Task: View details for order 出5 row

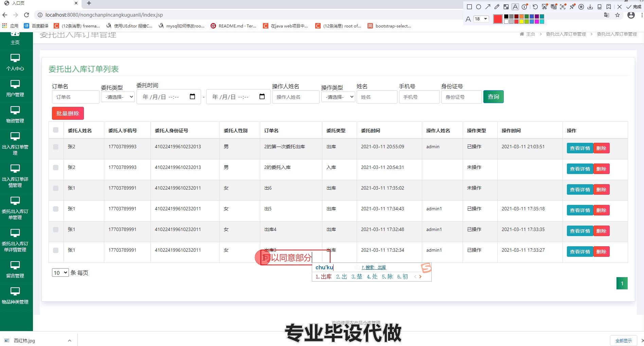Action: pos(580,210)
